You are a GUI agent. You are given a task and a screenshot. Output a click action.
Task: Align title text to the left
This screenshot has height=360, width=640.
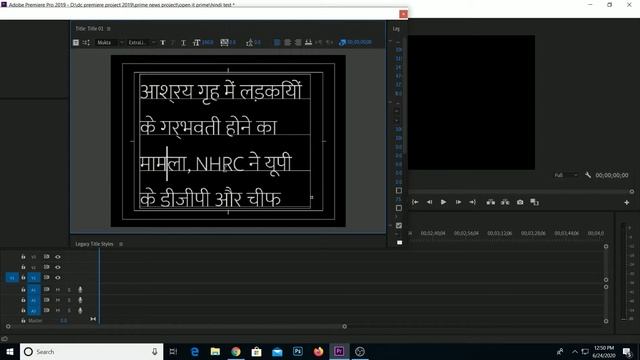pos(277,42)
